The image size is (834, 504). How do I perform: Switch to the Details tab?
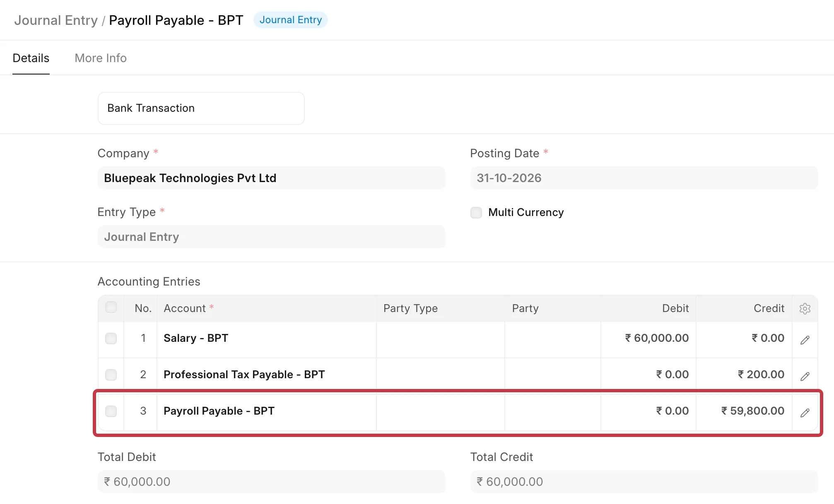31,58
